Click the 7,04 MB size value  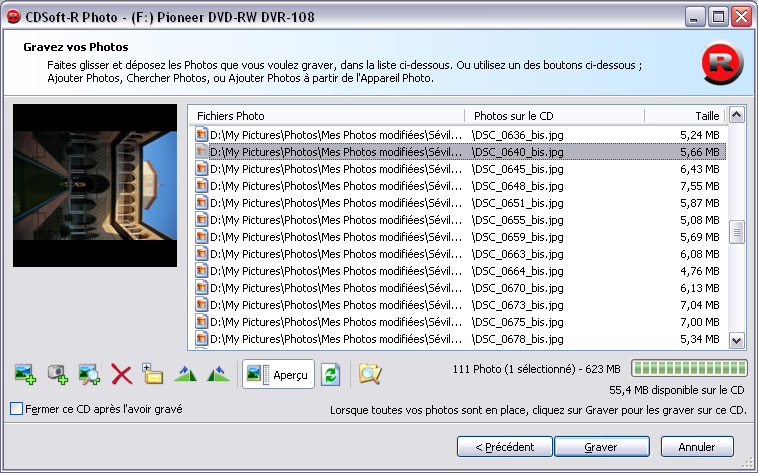pyautogui.click(x=700, y=305)
